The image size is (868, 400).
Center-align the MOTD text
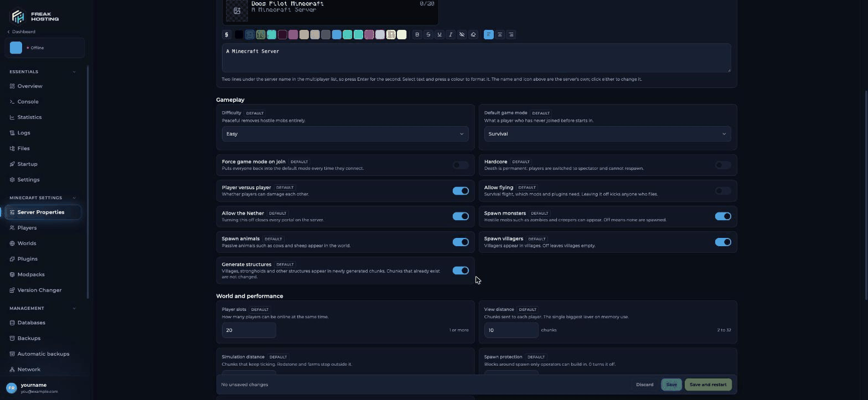500,34
